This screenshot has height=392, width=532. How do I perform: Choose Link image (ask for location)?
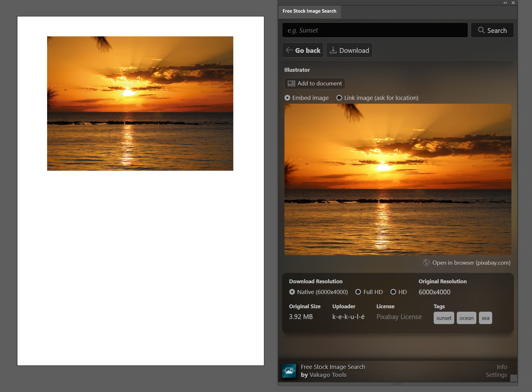(x=339, y=98)
